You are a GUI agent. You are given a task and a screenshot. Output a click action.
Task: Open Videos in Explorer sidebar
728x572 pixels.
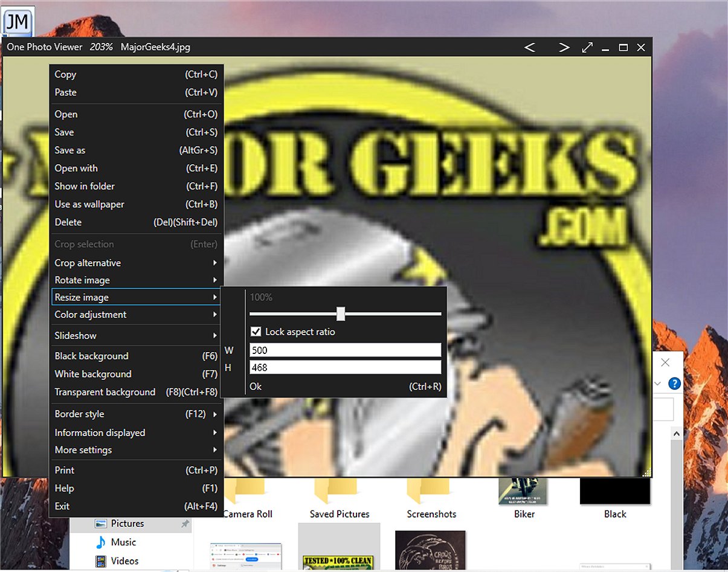(x=124, y=561)
